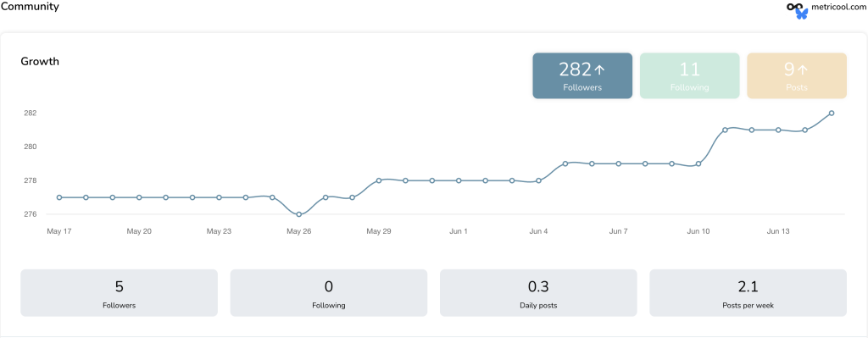Viewport: 868px width, 338px height.
Task: Click the Community page title
Action: coord(30,7)
